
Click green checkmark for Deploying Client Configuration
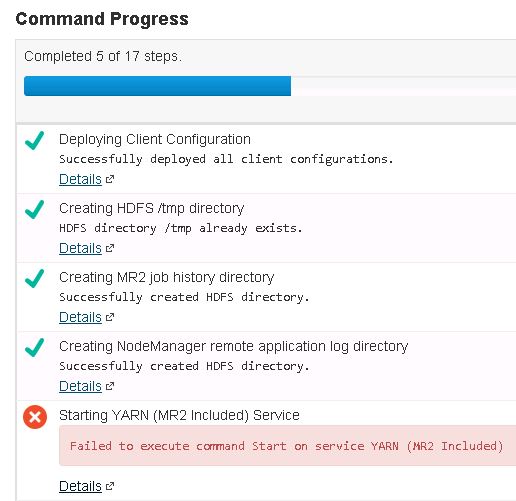point(34,140)
